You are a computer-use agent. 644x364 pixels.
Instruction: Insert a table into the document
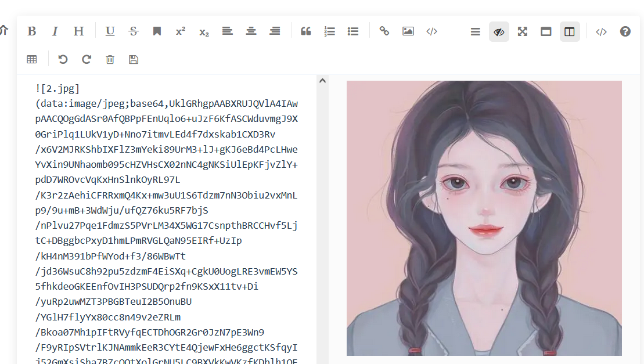click(x=32, y=59)
